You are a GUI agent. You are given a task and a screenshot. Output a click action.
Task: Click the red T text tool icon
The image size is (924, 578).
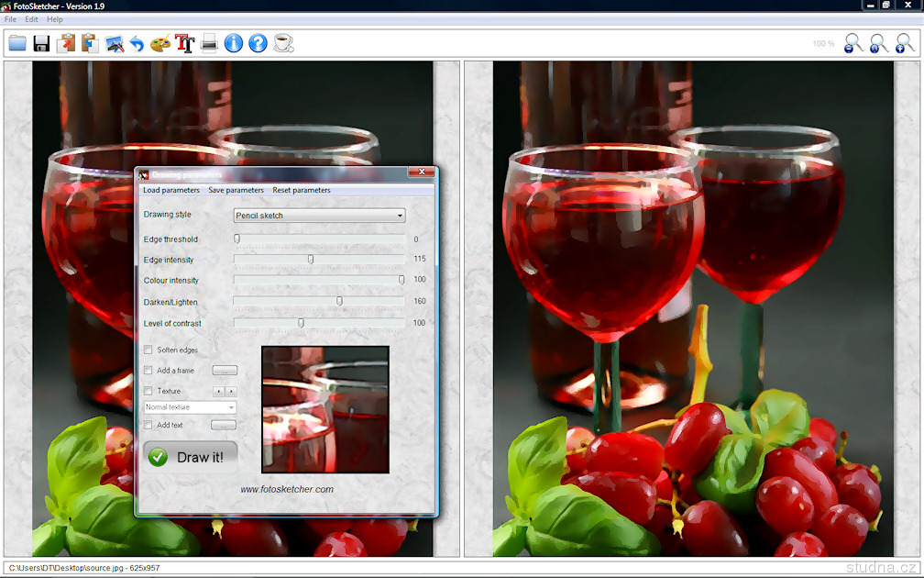click(x=185, y=43)
